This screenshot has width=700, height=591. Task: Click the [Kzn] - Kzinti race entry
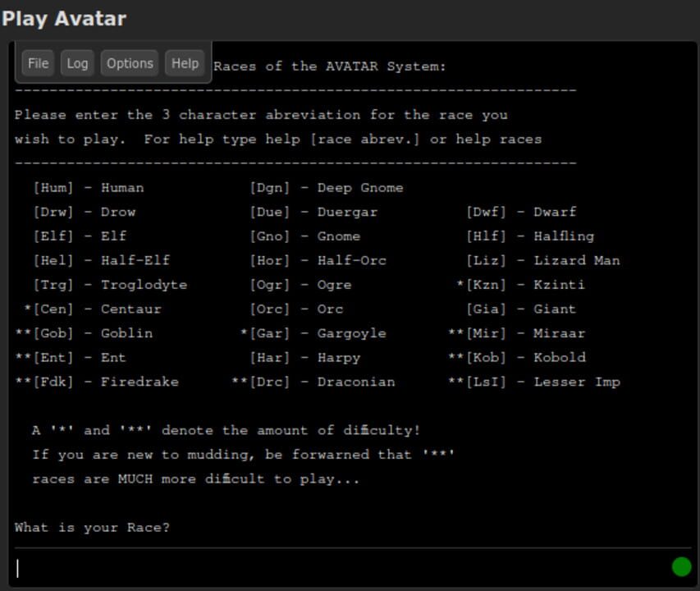coord(520,284)
